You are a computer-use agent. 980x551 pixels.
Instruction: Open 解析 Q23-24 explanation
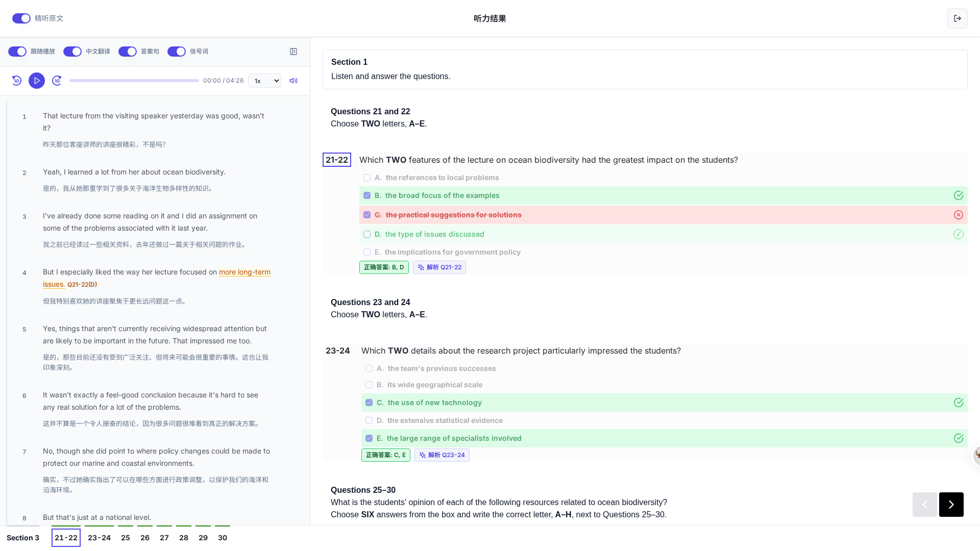[x=442, y=455]
